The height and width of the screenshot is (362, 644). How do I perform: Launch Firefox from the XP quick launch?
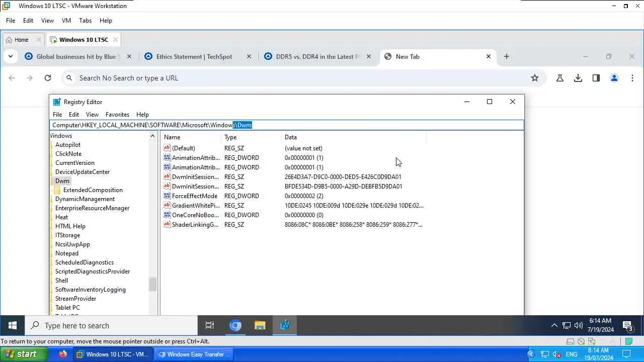point(63,354)
